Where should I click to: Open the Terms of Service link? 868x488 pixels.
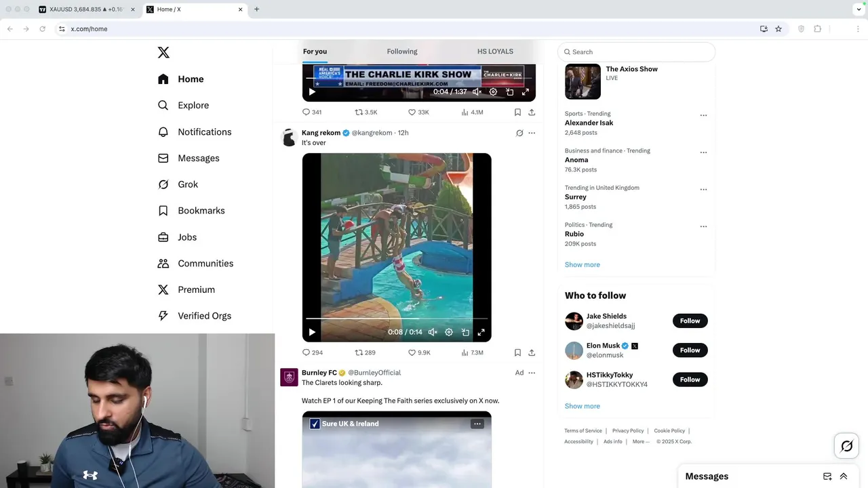583,431
